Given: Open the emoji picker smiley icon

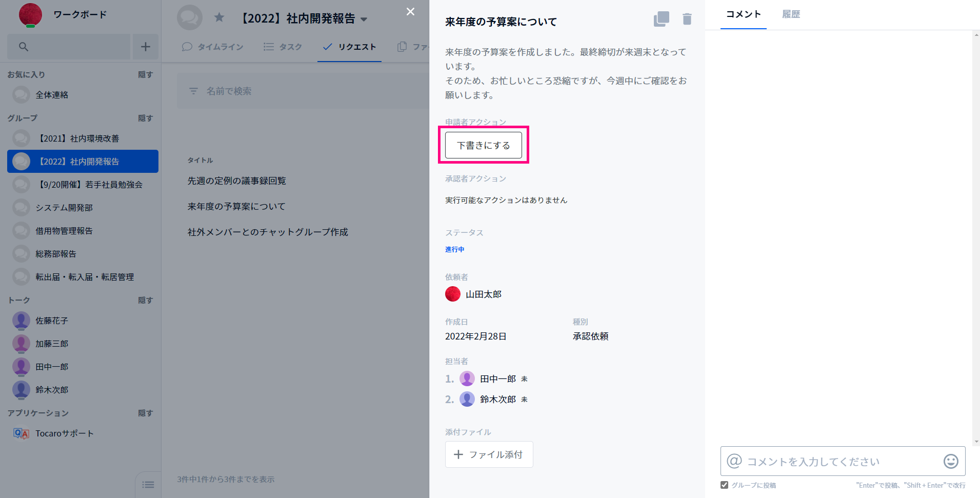Looking at the screenshot, I should coord(951,461).
